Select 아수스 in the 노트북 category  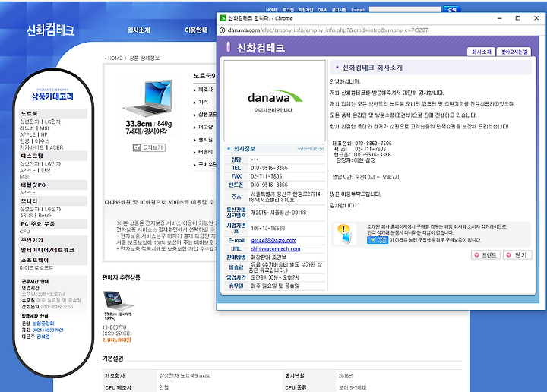(x=43, y=141)
